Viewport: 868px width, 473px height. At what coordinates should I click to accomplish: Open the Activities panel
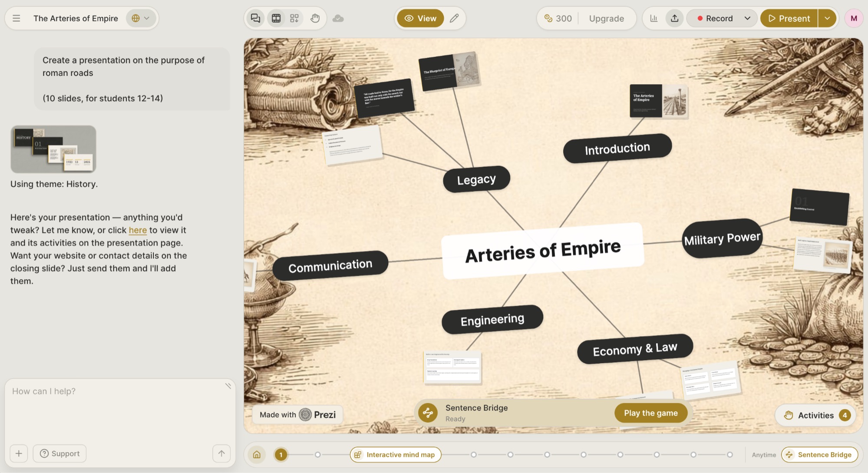816,415
